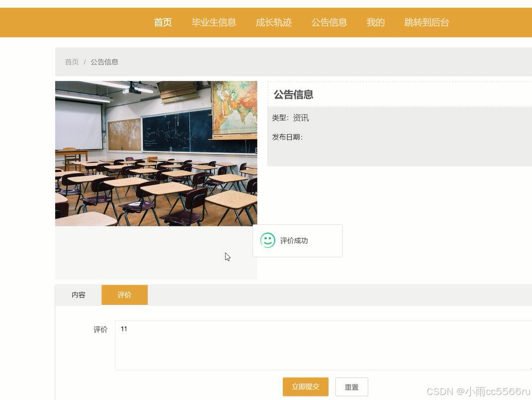This screenshot has height=400, width=532.
Task: Dismiss the 评价成功 toast notification
Action: tap(297, 240)
